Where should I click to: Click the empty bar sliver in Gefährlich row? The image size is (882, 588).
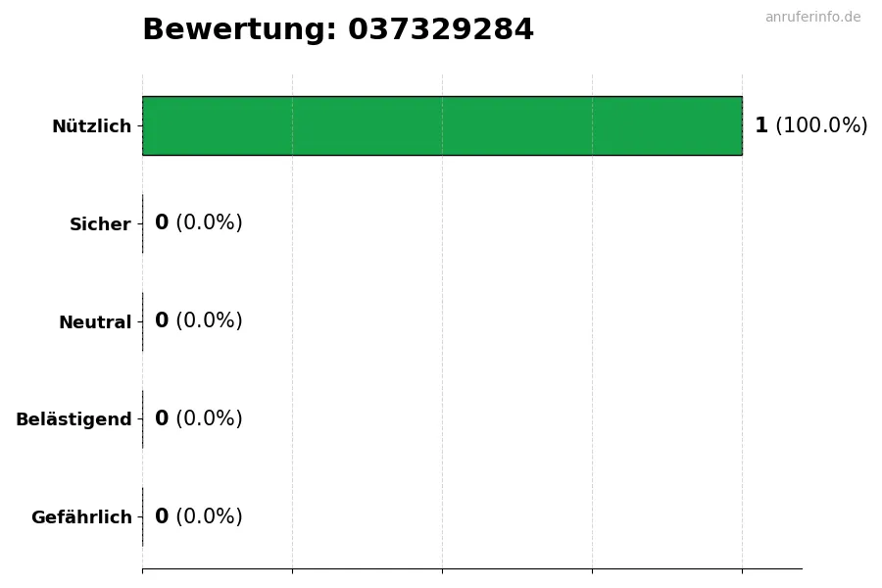(143, 517)
